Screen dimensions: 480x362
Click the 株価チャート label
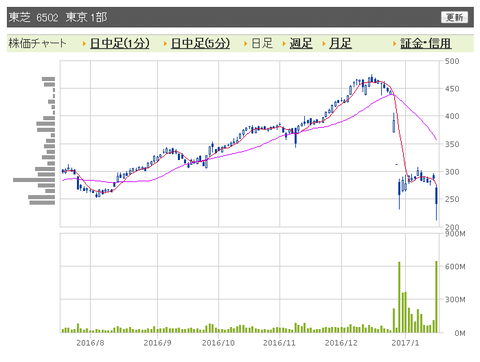pos(37,43)
